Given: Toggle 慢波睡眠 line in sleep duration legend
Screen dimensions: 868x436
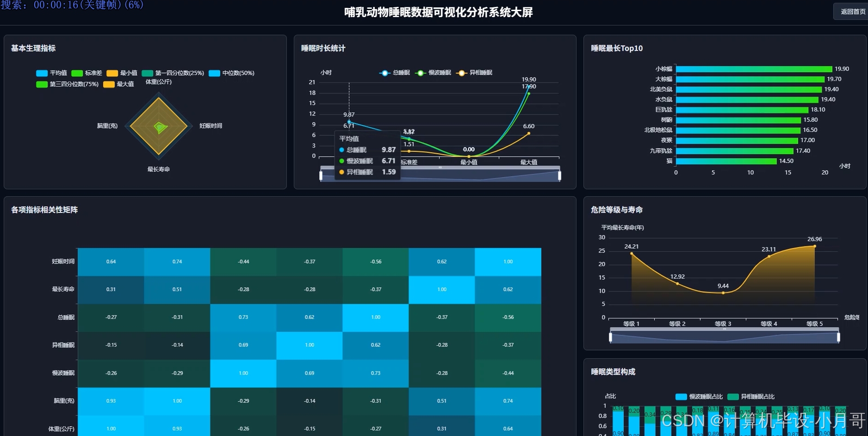Looking at the screenshot, I should (x=433, y=73).
